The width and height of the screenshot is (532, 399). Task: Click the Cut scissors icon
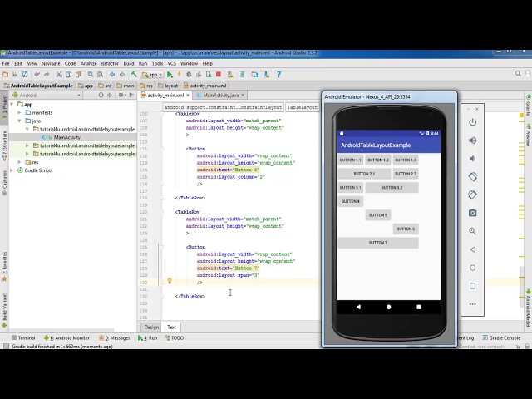click(59, 74)
